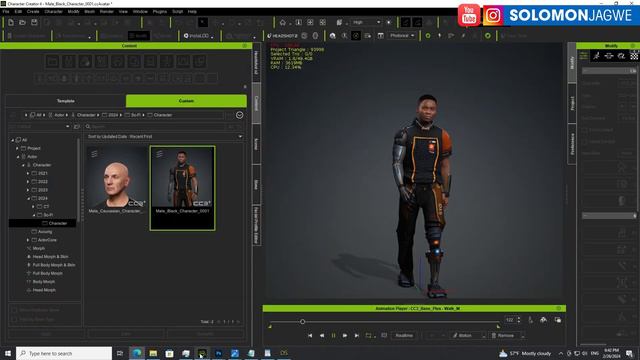Open the Render menu
The image size is (640, 360).
[107, 12]
